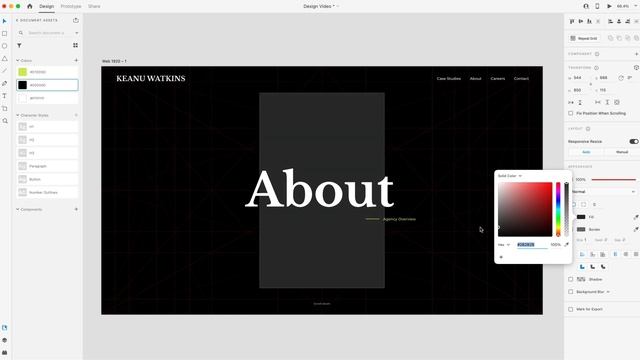Viewport: 640px width, 360px height.
Task: Collapse the Components section
Action: pos(18,209)
